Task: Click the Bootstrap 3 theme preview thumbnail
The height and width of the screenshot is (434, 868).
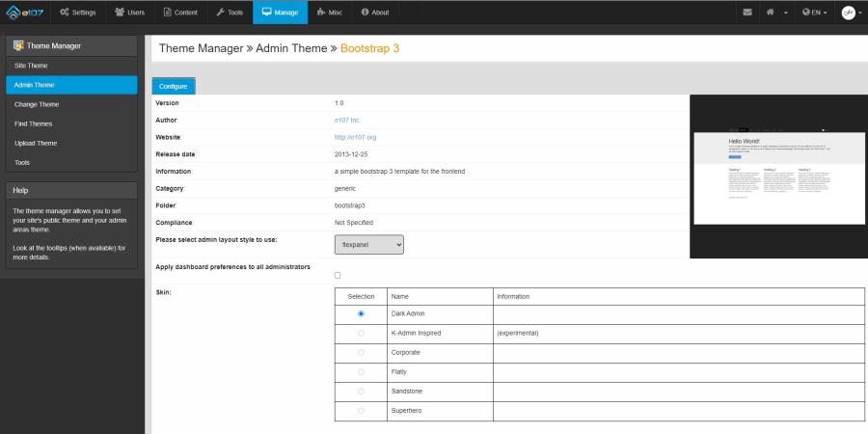Action: tap(779, 176)
